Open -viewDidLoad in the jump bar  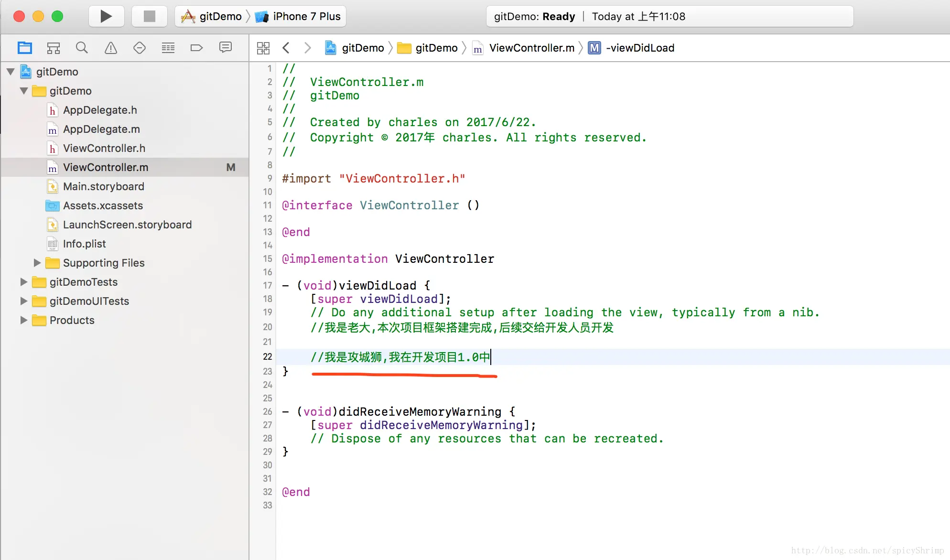click(x=639, y=48)
